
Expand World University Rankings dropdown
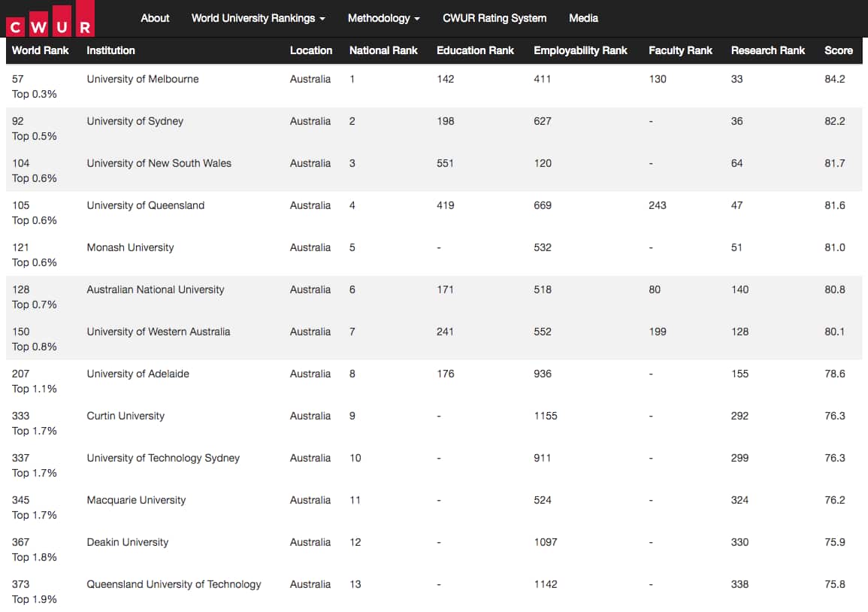pos(258,18)
